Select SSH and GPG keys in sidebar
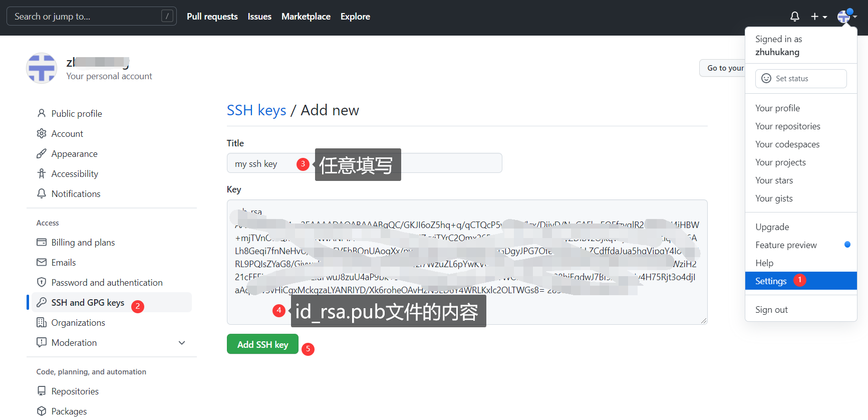This screenshot has height=420, width=868. click(x=111, y=302)
